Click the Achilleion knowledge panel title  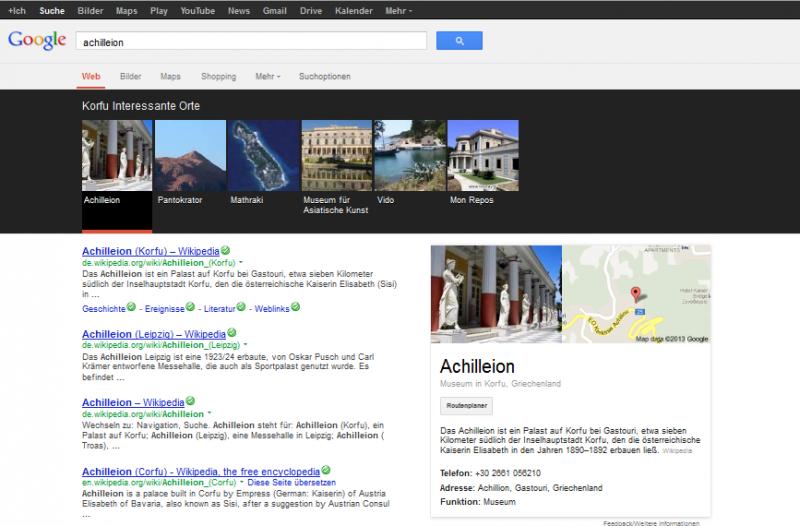(x=477, y=366)
